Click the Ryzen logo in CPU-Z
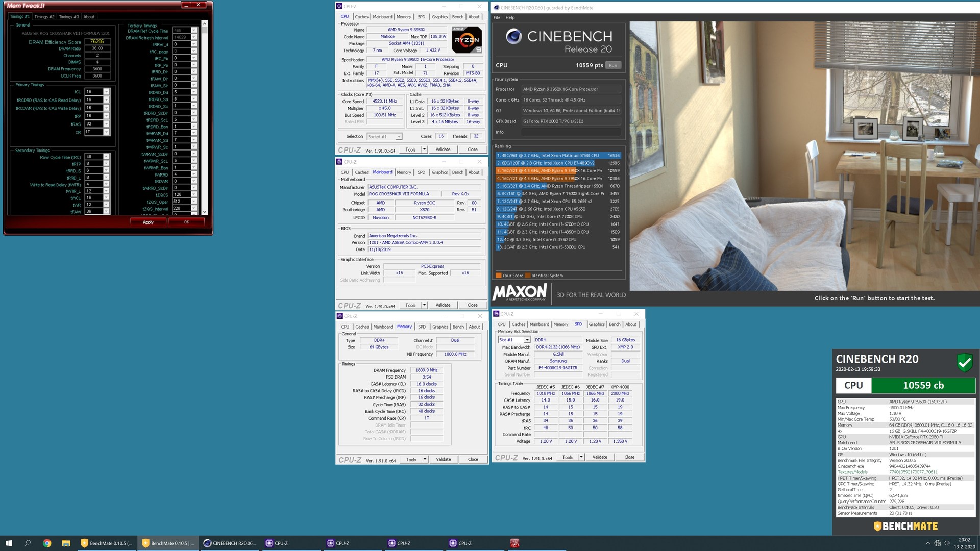This screenshot has width=980, height=551. tap(467, 40)
